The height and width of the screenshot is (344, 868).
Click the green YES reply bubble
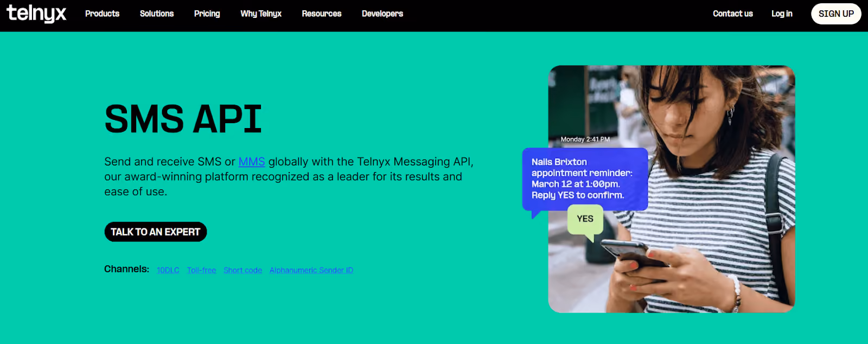(x=585, y=219)
